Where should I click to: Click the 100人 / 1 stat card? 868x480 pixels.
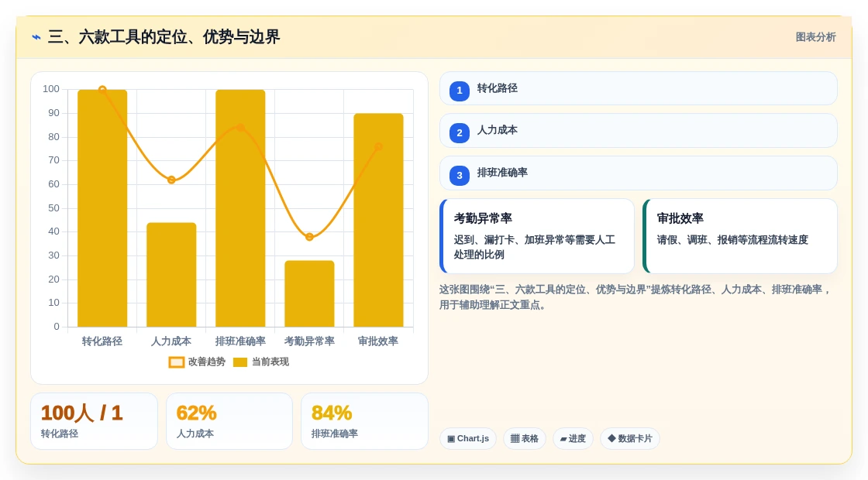94,421
